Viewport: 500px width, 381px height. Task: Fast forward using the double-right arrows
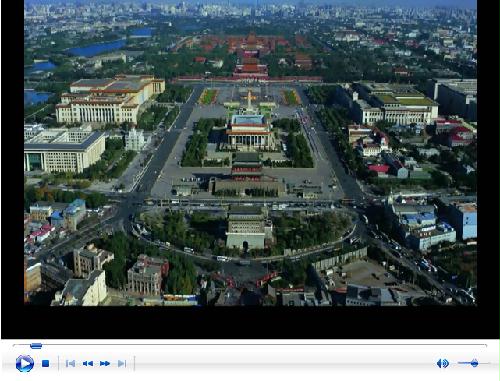click(105, 363)
